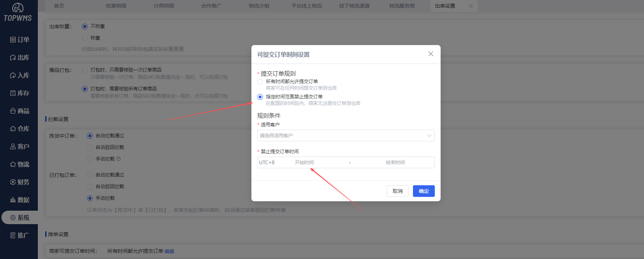Click the help icon beside 手动拦截
644x259 pixels.
click(118, 159)
